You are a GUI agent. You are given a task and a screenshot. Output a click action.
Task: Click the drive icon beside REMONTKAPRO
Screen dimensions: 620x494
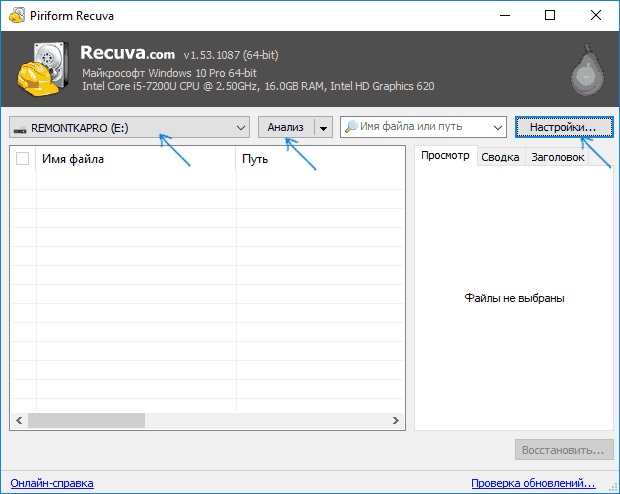click(21, 128)
